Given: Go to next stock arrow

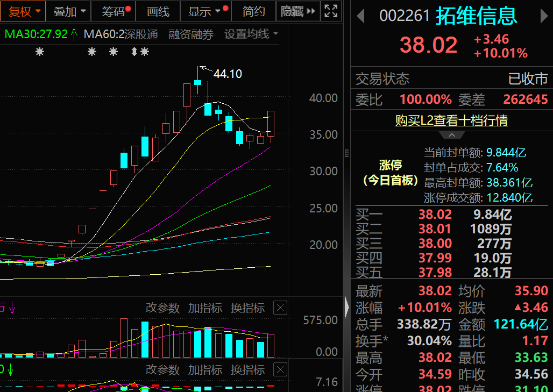Looking at the screenshot, I should 544,16.
